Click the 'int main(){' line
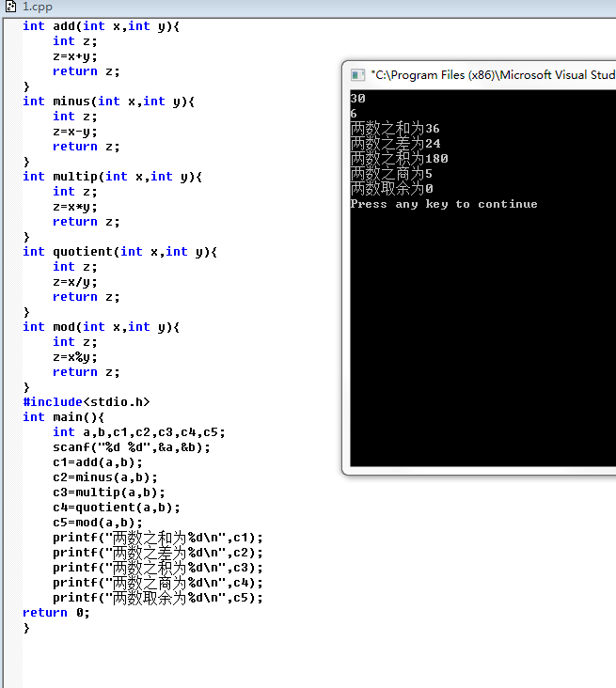The height and width of the screenshot is (688, 616). point(64,416)
